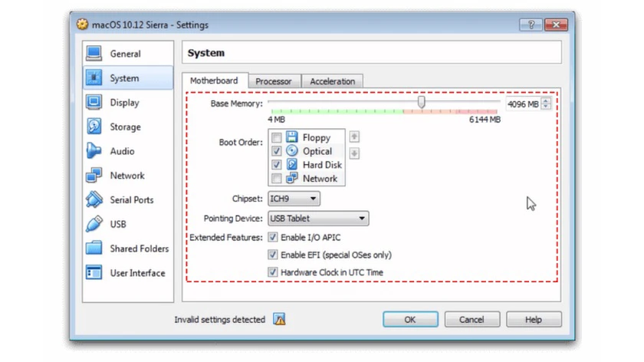Enable Network boot checkbox
Viewport: 644px width, 362px height.
pyautogui.click(x=277, y=179)
